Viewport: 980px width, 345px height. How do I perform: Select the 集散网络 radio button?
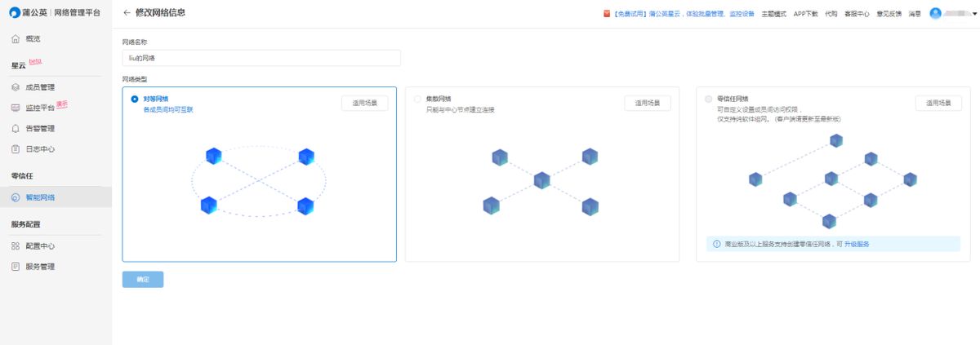(417, 99)
